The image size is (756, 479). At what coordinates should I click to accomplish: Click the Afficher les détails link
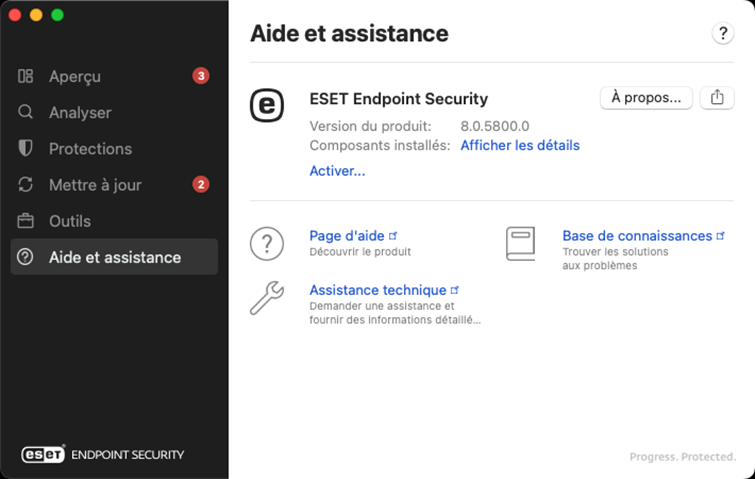[x=519, y=145]
